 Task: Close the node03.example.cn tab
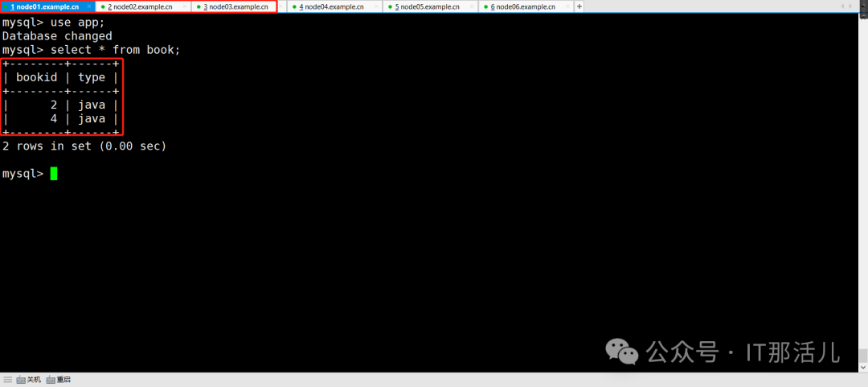(280, 6)
